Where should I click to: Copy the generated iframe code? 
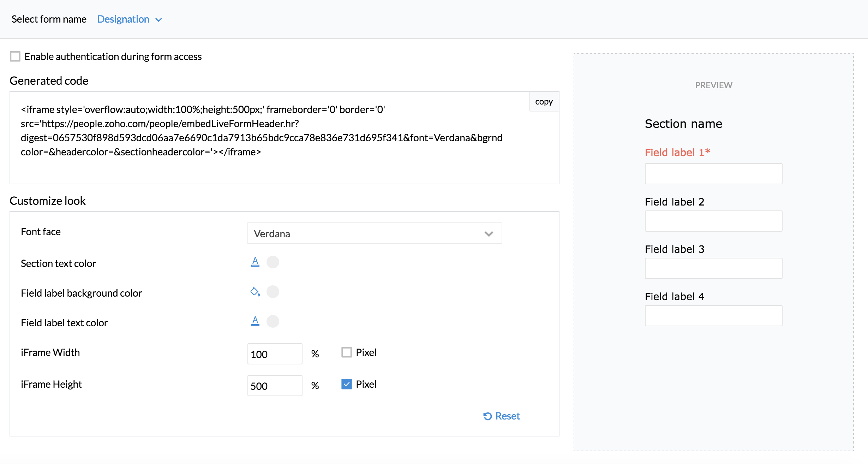[x=544, y=102]
